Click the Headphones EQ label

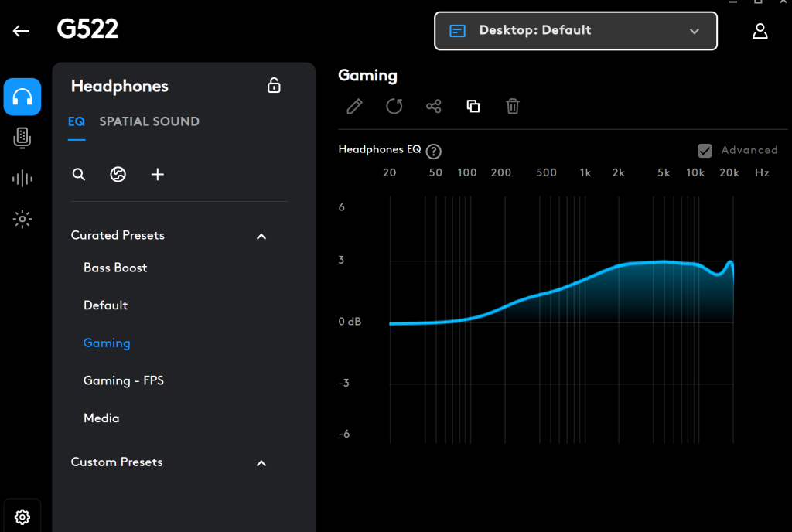coord(379,149)
